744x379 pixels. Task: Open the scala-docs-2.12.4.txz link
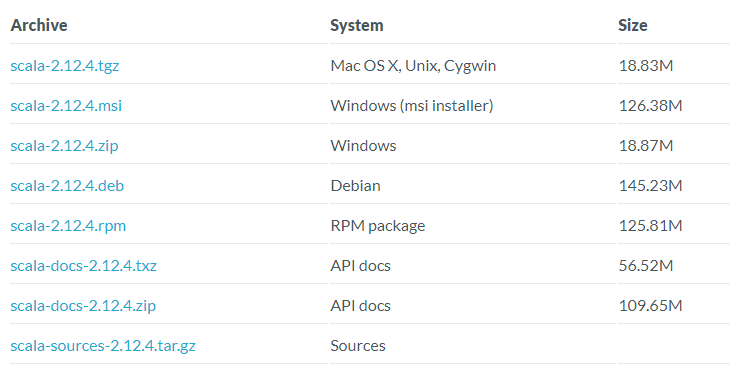tap(84, 266)
